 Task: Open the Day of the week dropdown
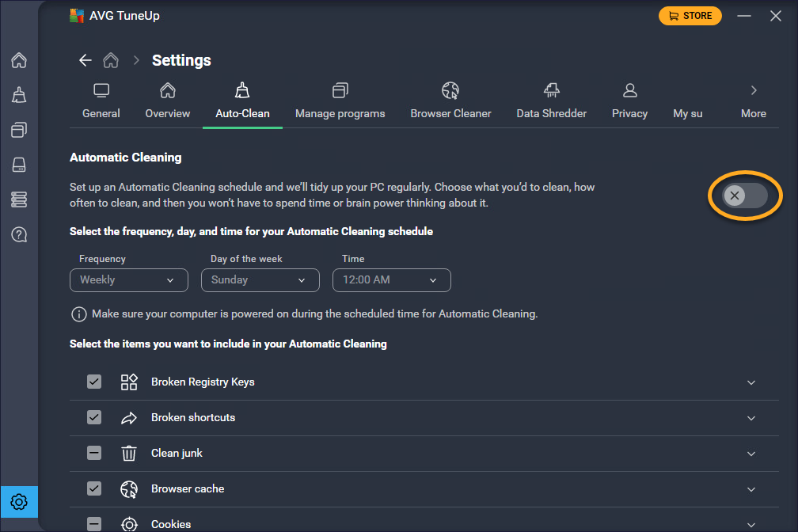[x=260, y=280]
